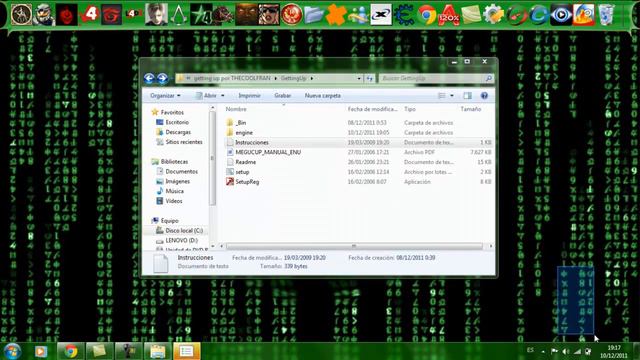Toggle the preview pane button
This screenshot has height=360, width=640.
467,96
